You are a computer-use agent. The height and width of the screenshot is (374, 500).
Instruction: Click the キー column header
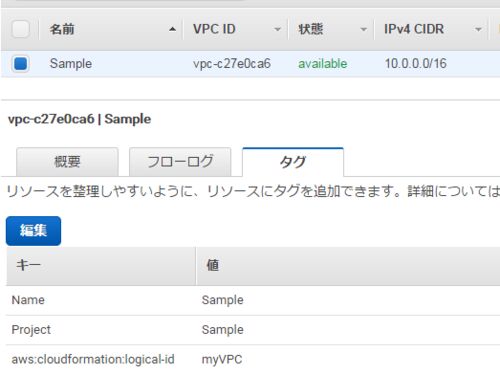101,266
